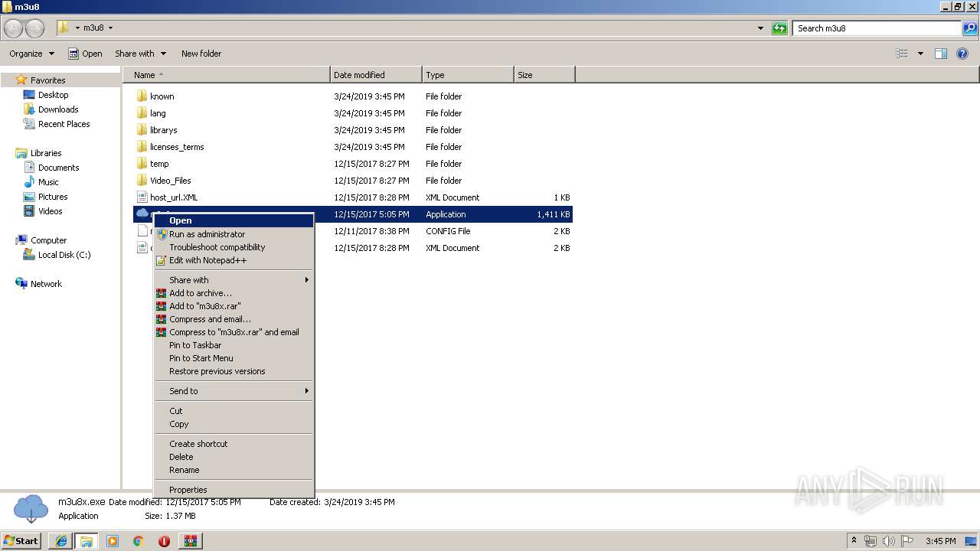
Task: Click the search magnifier icon
Action: tap(970, 28)
